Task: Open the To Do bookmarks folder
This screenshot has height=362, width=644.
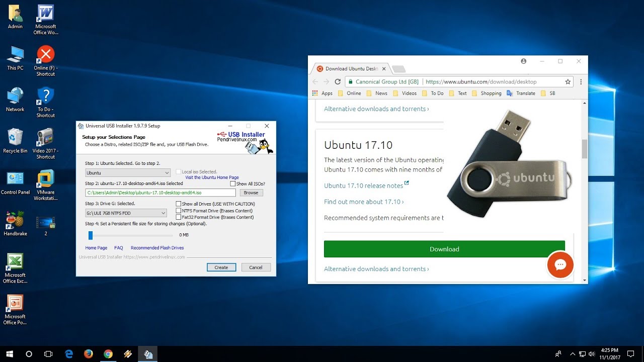Action: click(x=433, y=93)
